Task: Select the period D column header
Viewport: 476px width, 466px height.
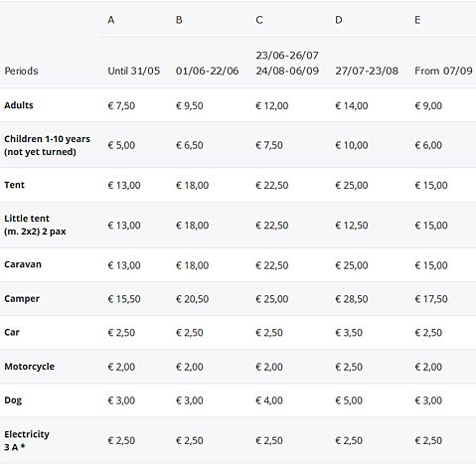Action: pyautogui.click(x=339, y=20)
